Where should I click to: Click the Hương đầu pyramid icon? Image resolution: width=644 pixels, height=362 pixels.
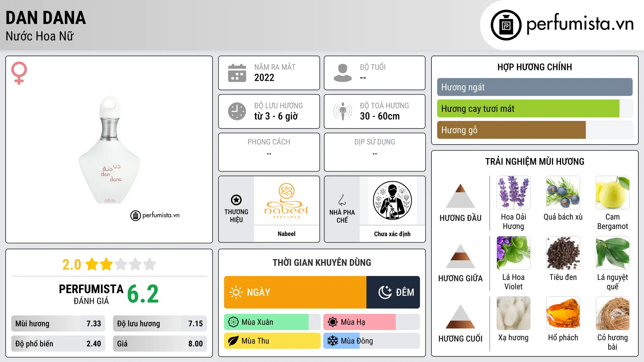coord(460,196)
